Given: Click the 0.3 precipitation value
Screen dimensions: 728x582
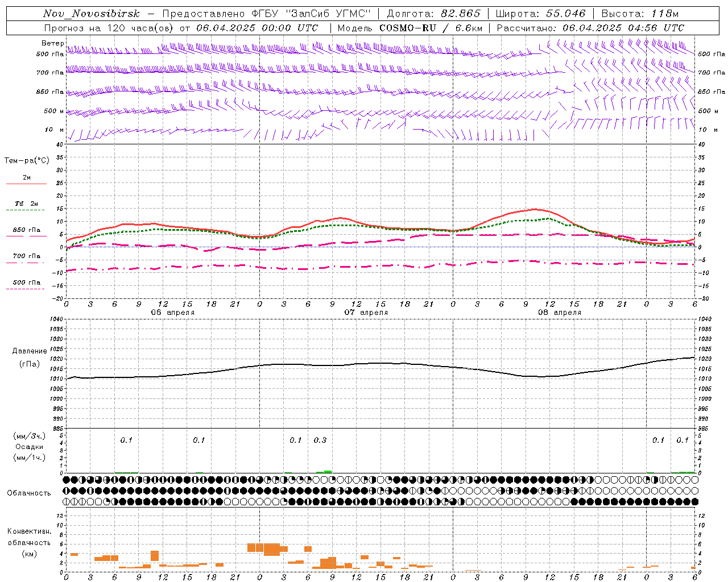Looking at the screenshot, I should pos(320,440).
